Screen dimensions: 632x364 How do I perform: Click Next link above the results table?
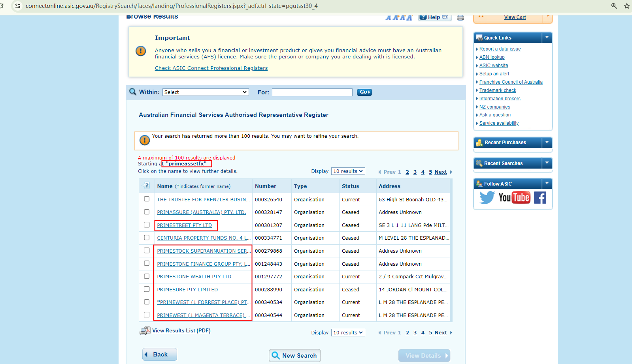[x=441, y=172]
